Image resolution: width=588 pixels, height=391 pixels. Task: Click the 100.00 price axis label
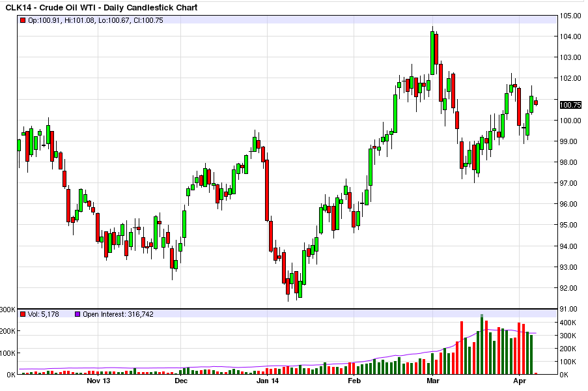click(x=570, y=121)
